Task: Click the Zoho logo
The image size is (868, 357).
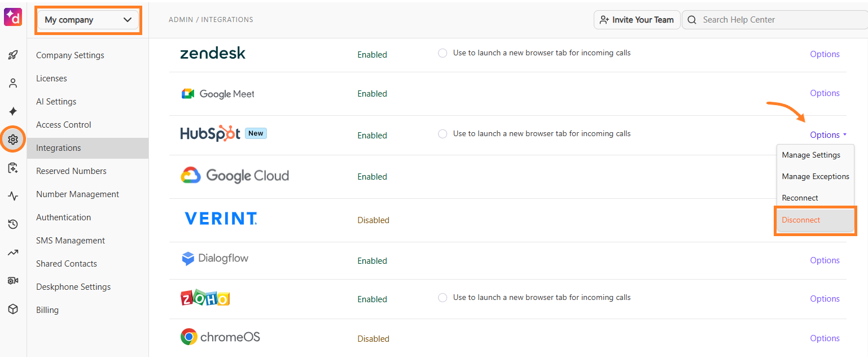Action: tap(205, 298)
